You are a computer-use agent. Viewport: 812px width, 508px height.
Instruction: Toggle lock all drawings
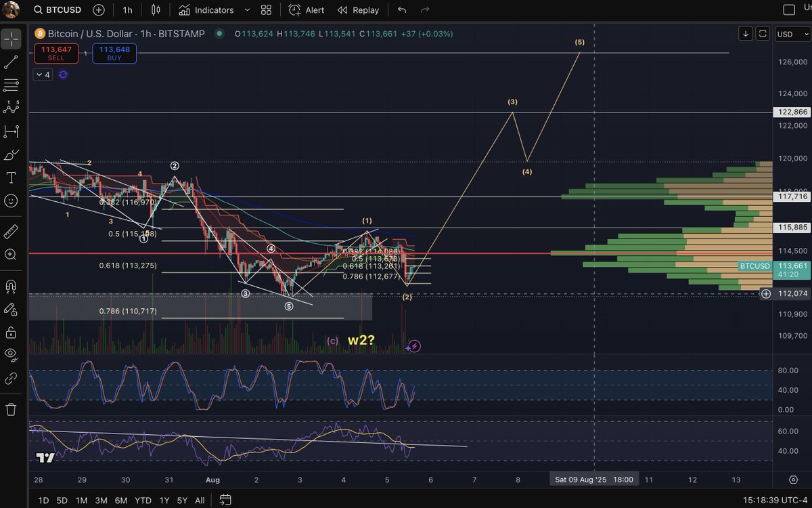pyautogui.click(x=11, y=332)
